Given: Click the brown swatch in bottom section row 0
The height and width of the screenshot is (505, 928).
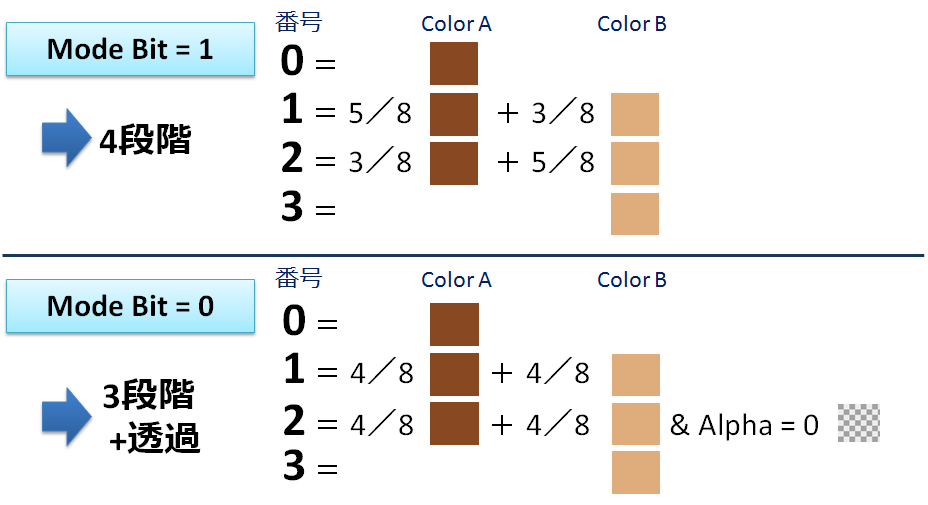Looking at the screenshot, I should click(454, 324).
